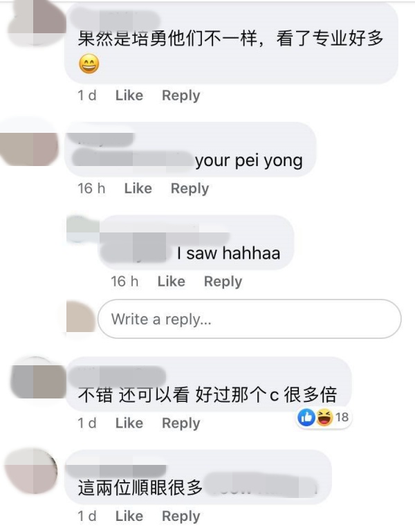
Task: Like the 培勇 comment from 1 d ago
Action: (129, 95)
